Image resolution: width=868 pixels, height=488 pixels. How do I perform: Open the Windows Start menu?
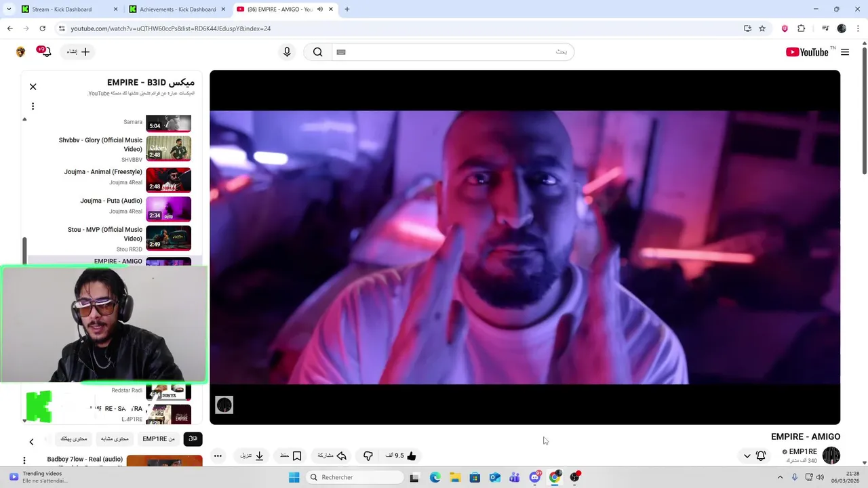click(294, 477)
